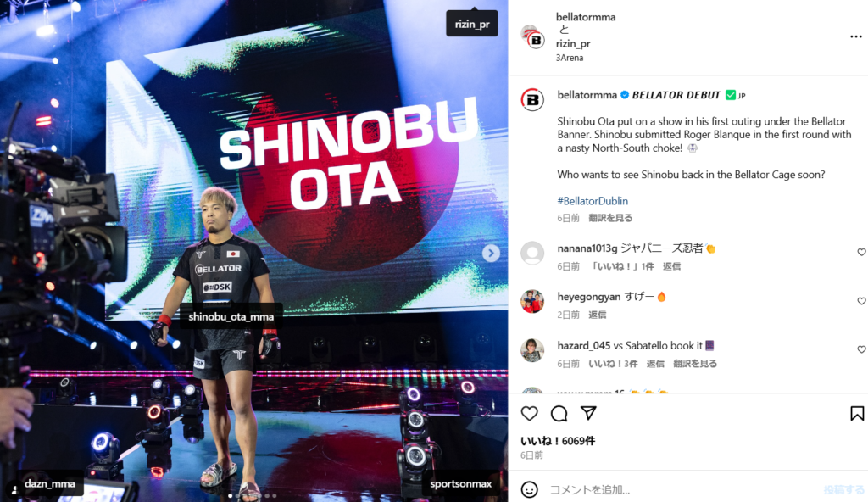Open the rizin_pr photo tag
Screen dimensions: 868x502
pos(471,24)
